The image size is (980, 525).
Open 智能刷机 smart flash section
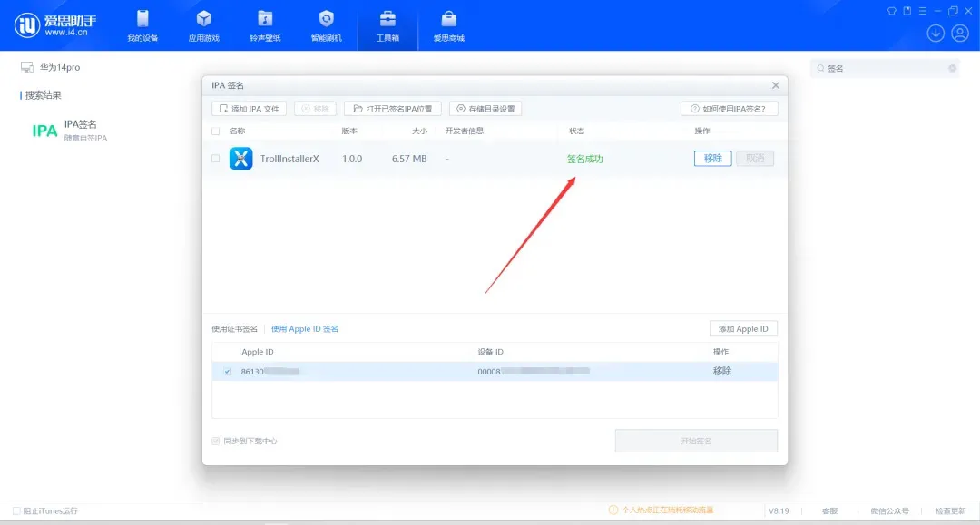pos(327,25)
